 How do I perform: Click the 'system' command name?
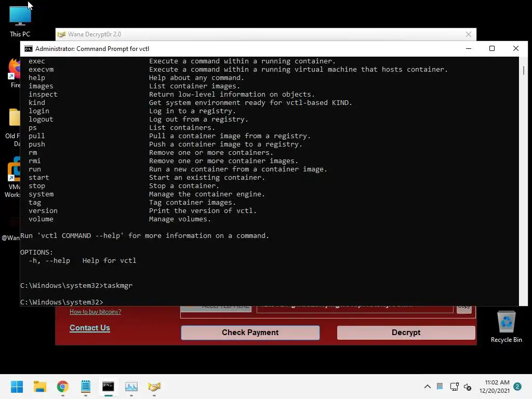point(41,194)
